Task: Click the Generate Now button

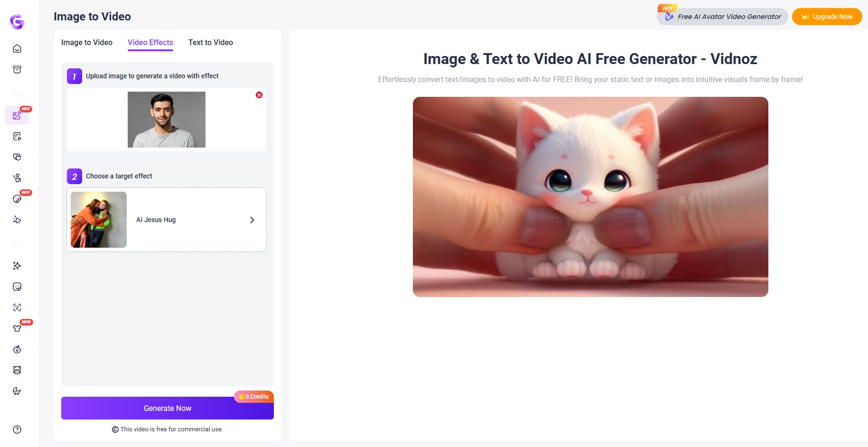Action: [x=167, y=408]
